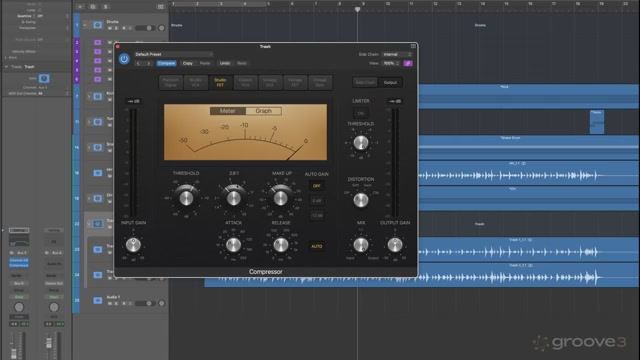The height and width of the screenshot is (360, 640).
Task: Click the Drums track icon
Action: pyautogui.click(x=98, y=25)
